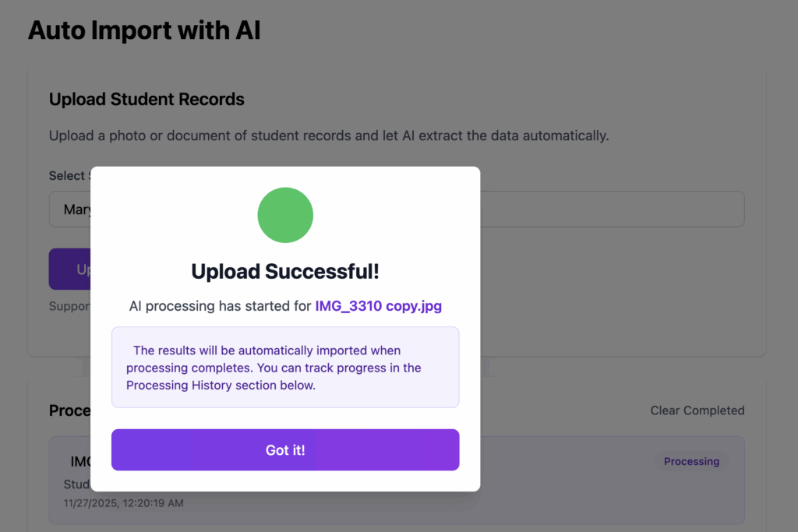Click the Upload Student Records heading

[x=147, y=100]
